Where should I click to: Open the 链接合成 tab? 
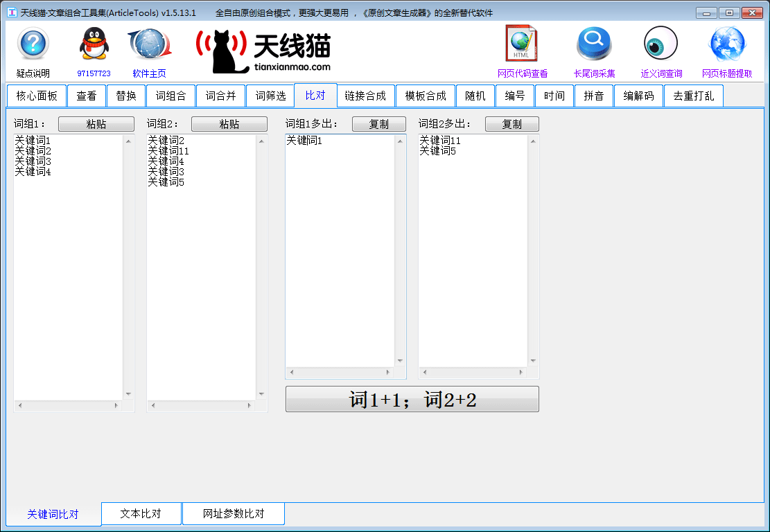click(x=365, y=96)
